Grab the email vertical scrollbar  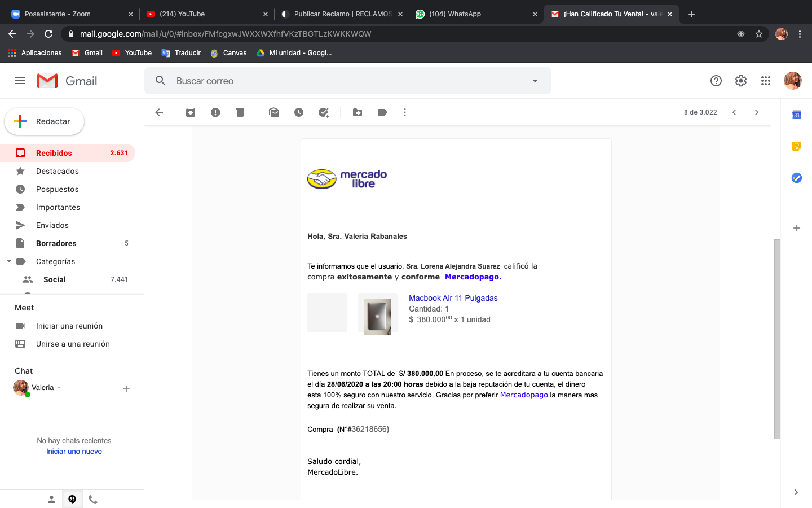pos(777,339)
